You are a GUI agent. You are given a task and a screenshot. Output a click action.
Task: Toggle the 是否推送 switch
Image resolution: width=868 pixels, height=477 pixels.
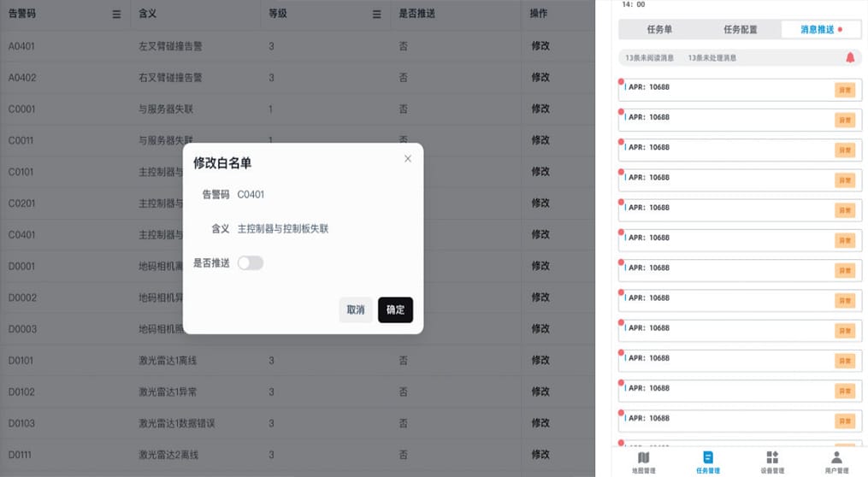coord(251,263)
